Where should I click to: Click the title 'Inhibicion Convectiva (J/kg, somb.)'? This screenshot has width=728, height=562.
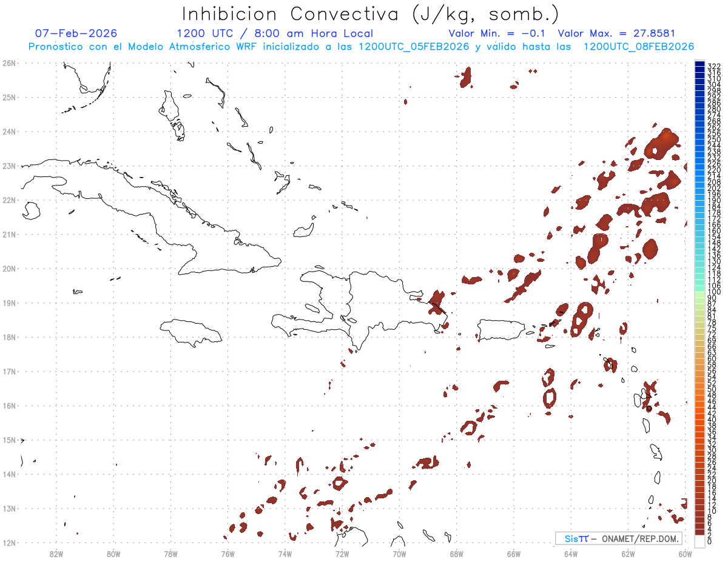(x=370, y=14)
